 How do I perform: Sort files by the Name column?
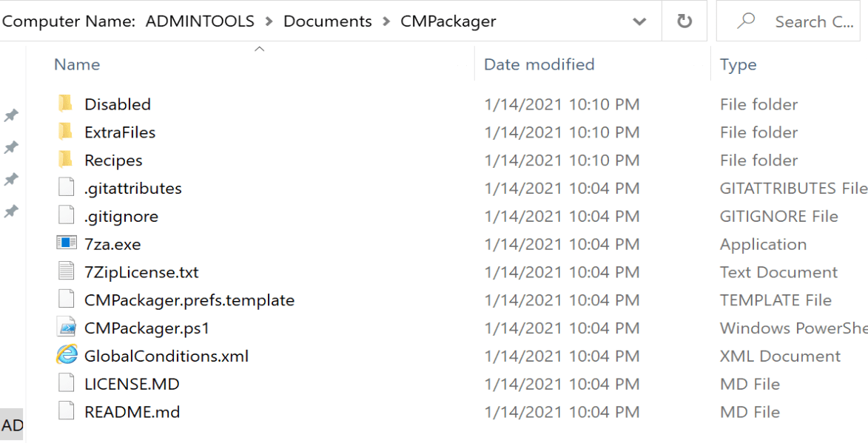point(76,64)
